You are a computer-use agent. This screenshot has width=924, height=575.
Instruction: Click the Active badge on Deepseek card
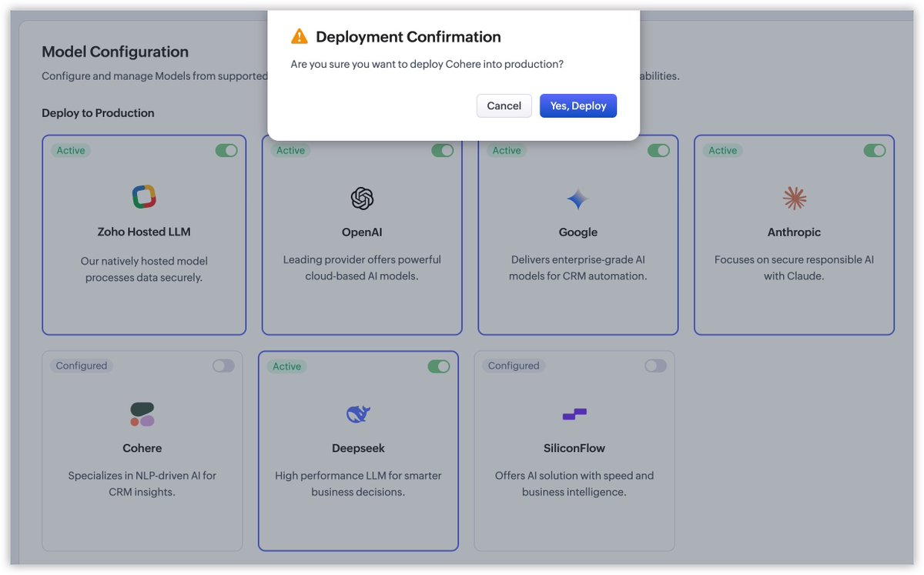[287, 366]
